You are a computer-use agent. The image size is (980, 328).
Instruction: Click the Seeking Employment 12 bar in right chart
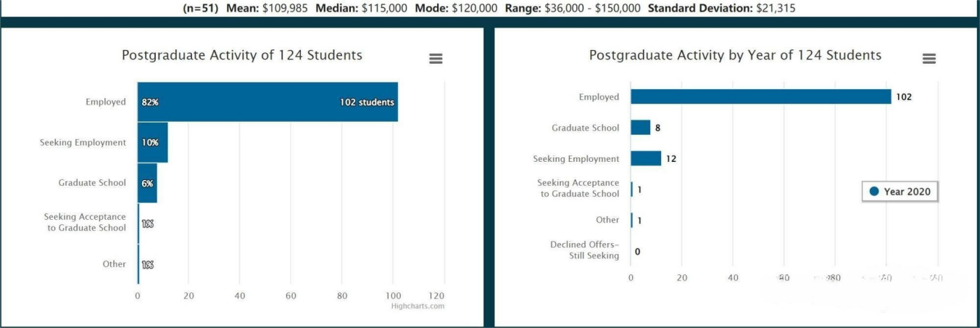point(646,159)
